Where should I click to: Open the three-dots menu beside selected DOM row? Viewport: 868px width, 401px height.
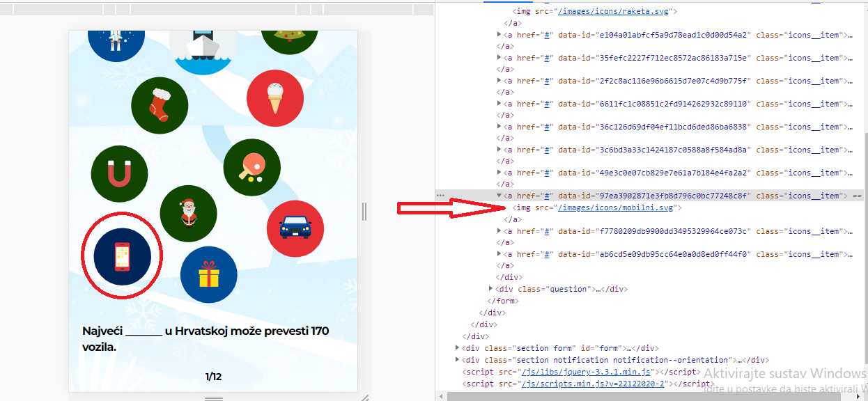440,196
